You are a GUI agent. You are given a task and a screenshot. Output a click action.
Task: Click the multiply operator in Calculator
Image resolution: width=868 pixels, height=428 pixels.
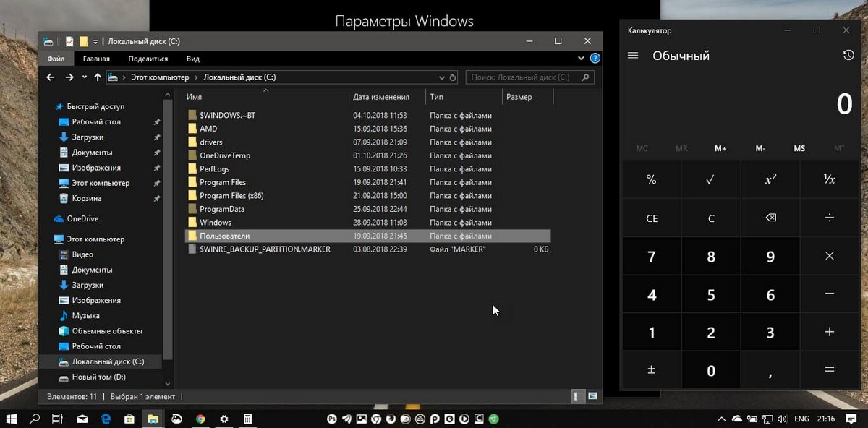830,256
